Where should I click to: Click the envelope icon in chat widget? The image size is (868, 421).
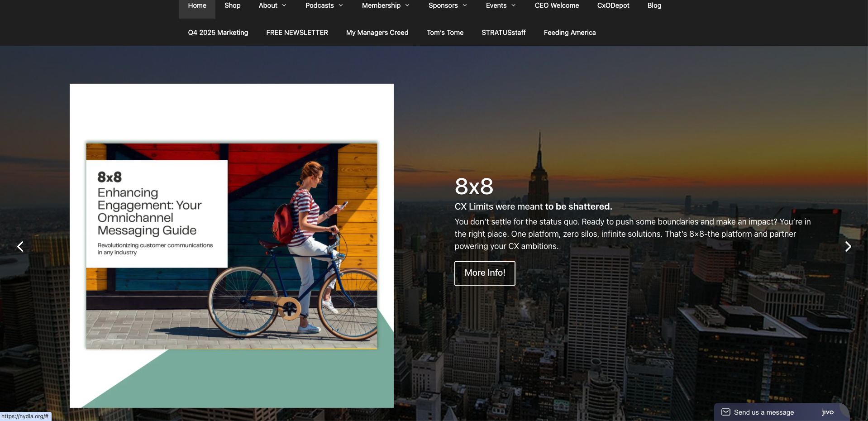click(x=725, y=412)
